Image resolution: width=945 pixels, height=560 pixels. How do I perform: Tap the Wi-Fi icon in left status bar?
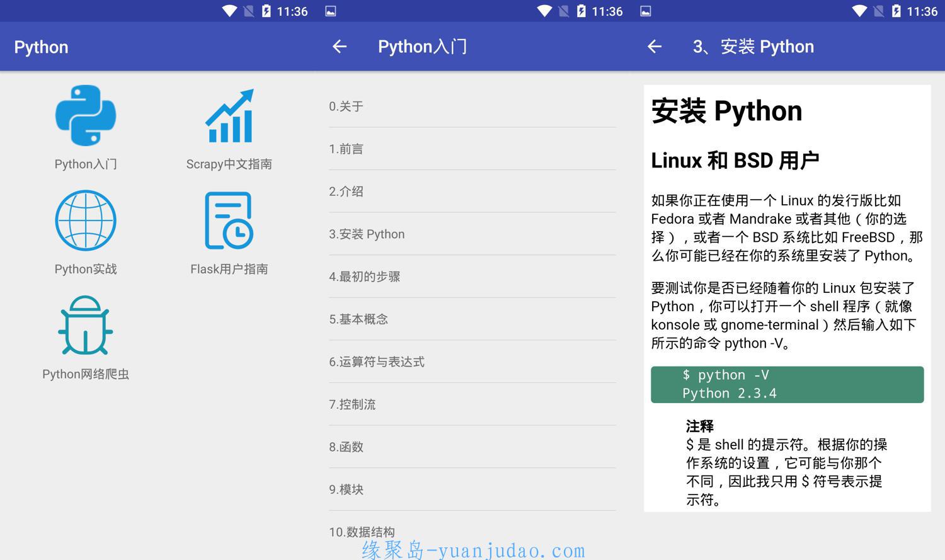click(x=230, y=11)
